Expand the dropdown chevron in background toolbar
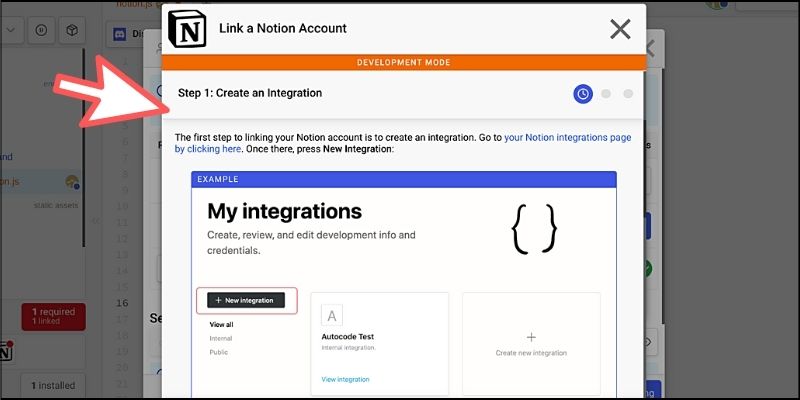The width and height of the screenshot is (800, 400). (11, 30)
